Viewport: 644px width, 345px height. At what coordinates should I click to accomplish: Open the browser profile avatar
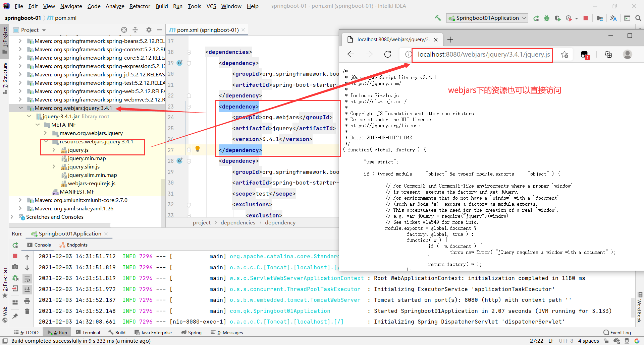(x=627, y=54)
